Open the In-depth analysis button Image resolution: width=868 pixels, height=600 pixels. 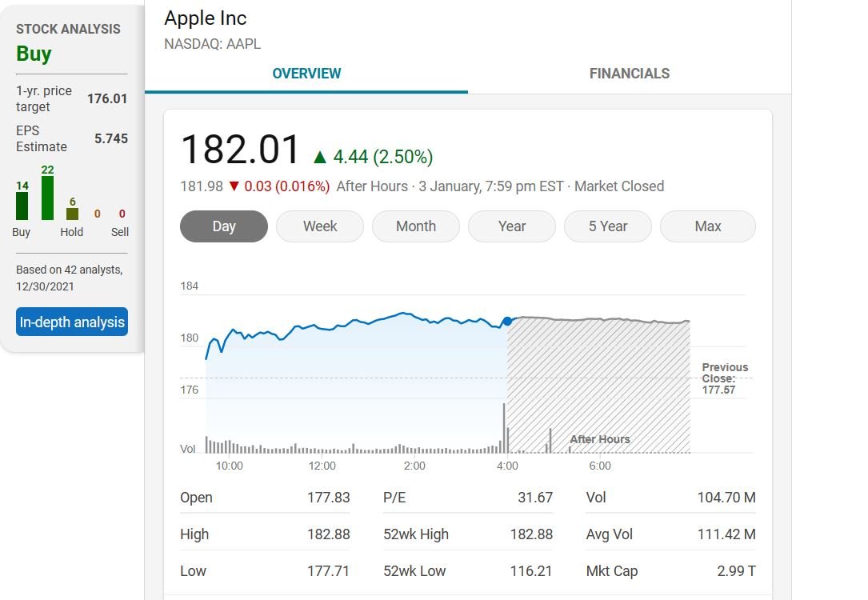pos(72,322)
